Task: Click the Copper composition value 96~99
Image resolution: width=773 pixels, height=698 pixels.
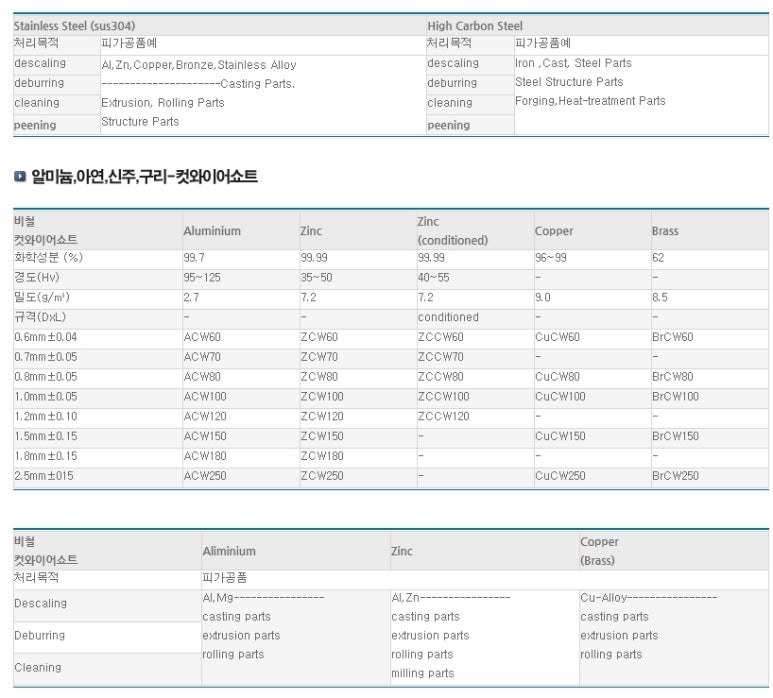Action: point(551,257)
